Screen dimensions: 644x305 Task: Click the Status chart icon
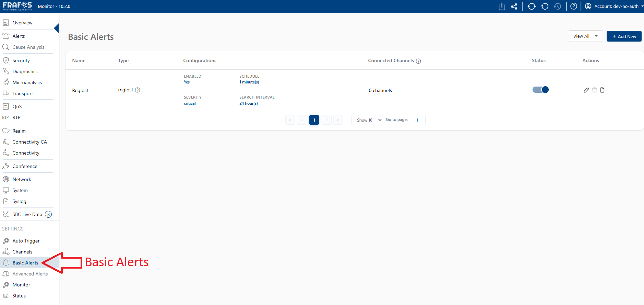(x=6, y=296)
